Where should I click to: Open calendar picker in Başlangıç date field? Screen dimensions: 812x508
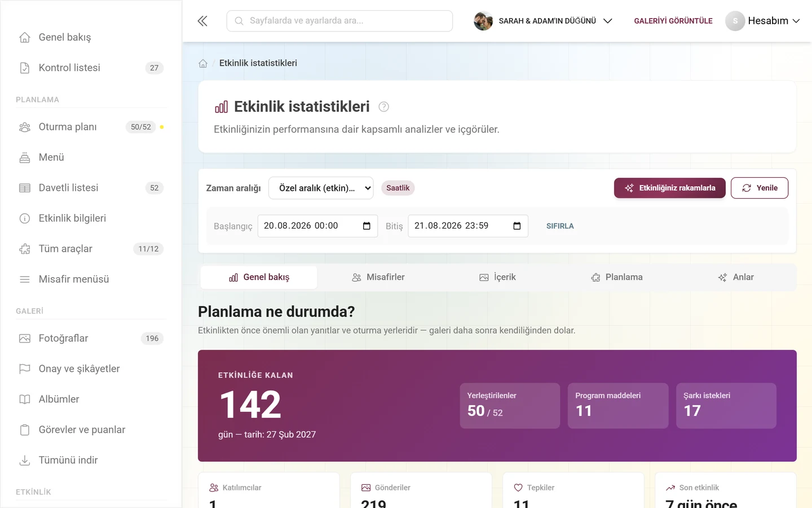[367, 226]
